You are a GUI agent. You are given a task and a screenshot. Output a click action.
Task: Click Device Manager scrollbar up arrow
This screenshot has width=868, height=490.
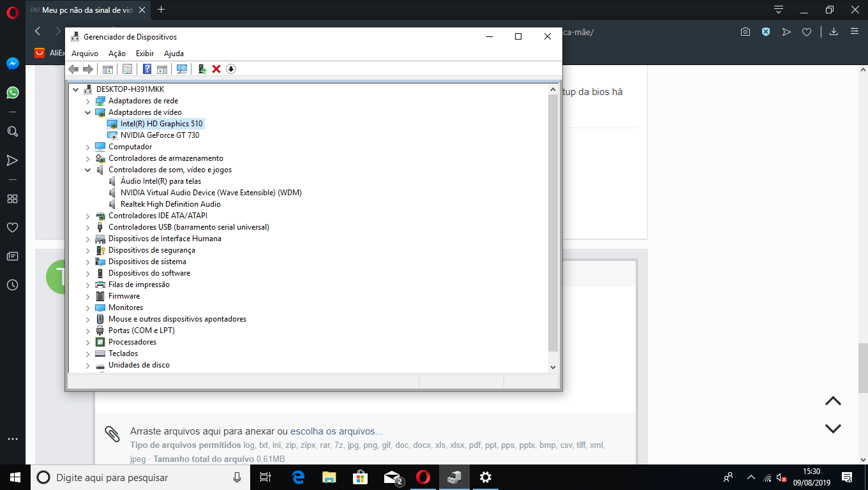[x=553, y=91]
